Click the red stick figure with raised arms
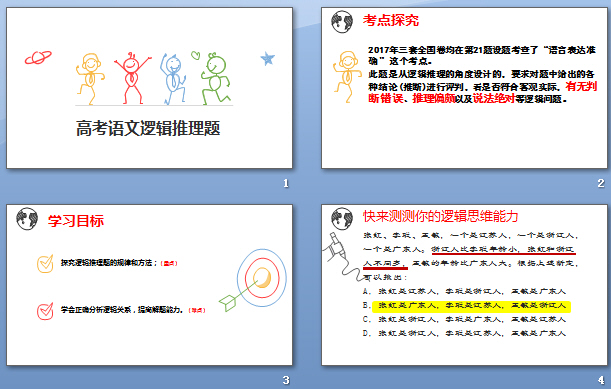 [x=132, y=78]
